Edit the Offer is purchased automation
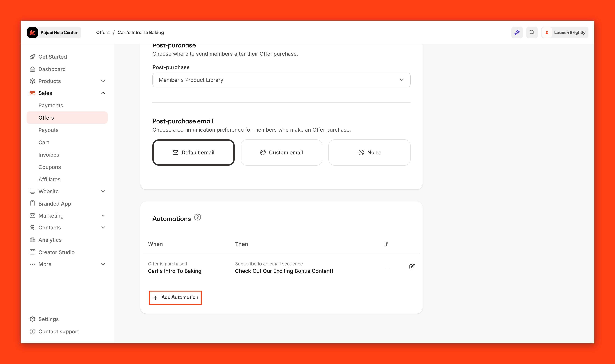The height and width of the screenshot is (364, 615). tap(412, 267)
